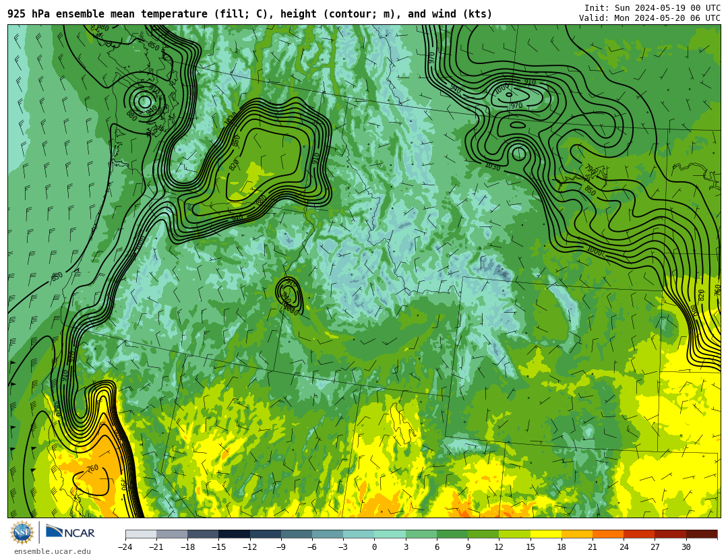Click the NCAR logo

point(70,532)
